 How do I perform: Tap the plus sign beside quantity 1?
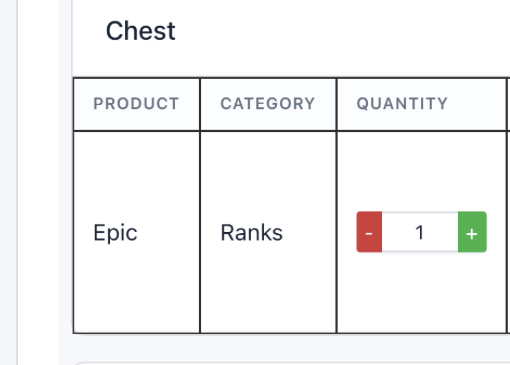point(472,232)
